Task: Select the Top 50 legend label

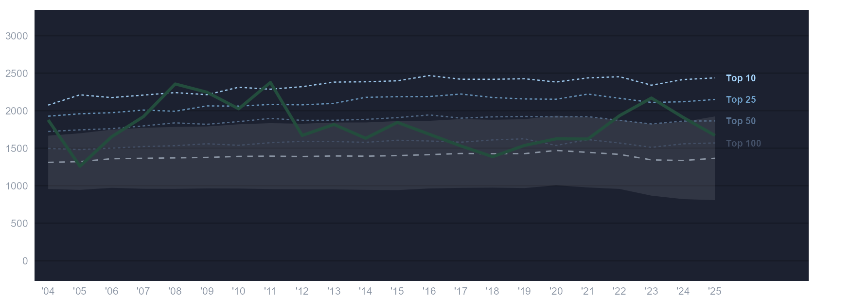Action: [741, 121]
